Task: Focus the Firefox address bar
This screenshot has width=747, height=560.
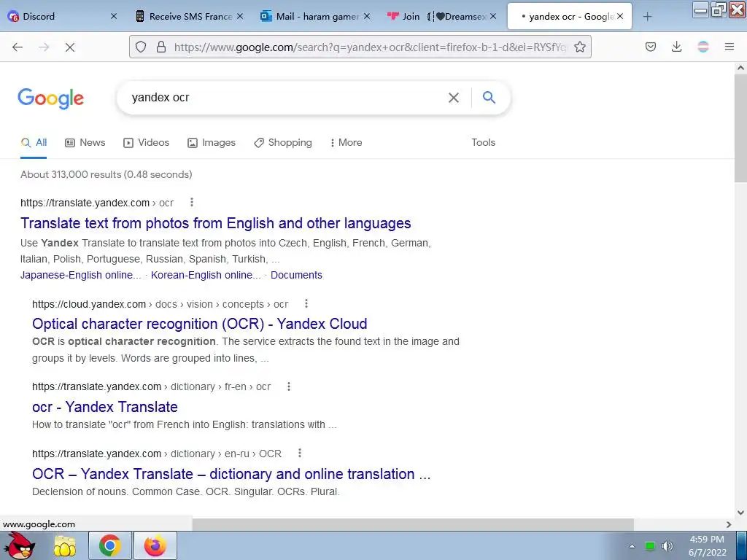Action: tap(370, 47)
